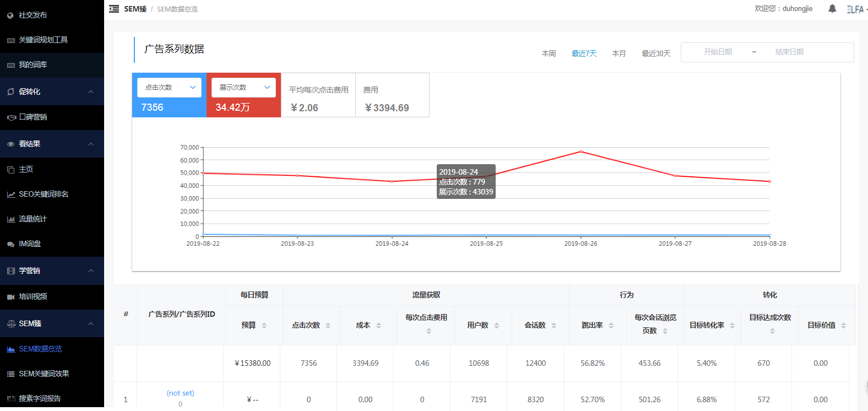Viewport: 868px width, 411px height.
Task: Click the 社交发布 globe icon
Action: [x=10, y=15]
